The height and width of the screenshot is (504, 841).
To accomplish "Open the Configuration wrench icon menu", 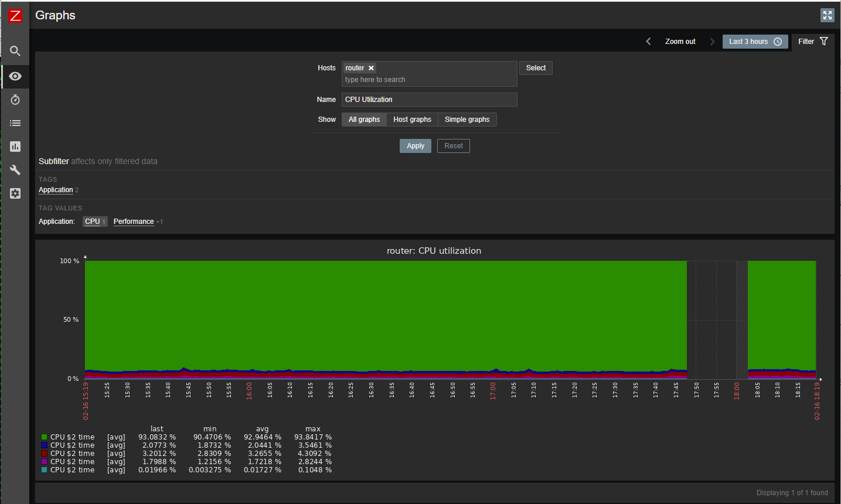I will pos(15,170).
